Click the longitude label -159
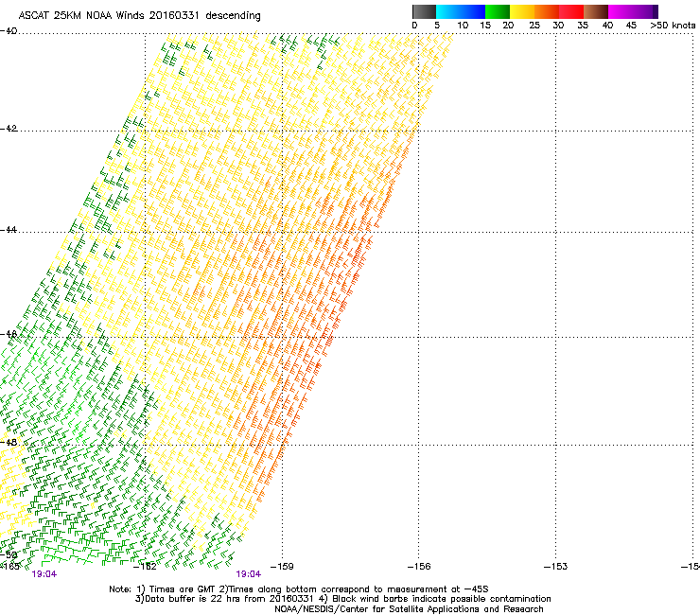 pyautogui.click(x=283, y=567)
